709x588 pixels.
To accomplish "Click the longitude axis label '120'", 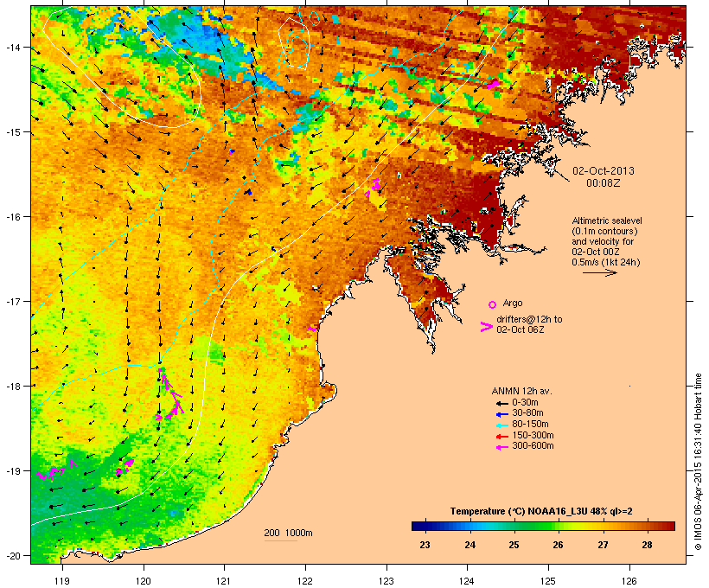I will coord(144,581).
